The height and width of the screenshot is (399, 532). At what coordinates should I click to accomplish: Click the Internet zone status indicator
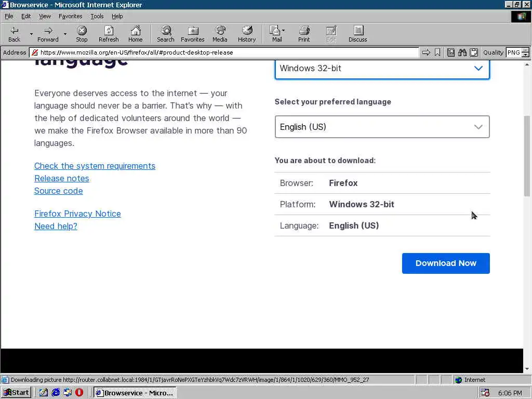click(x=470, y=380)
